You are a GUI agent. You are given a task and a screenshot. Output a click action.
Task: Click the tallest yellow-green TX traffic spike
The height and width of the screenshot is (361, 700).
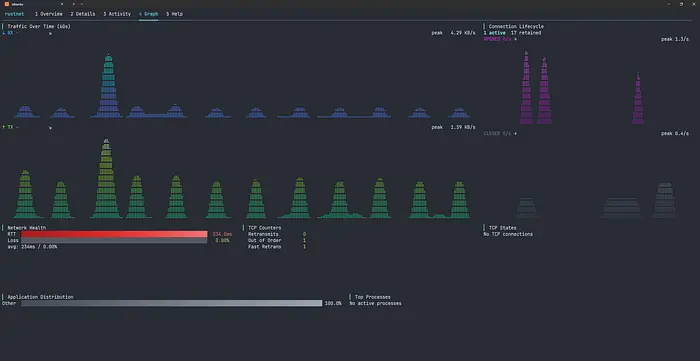tap(106, 179)
